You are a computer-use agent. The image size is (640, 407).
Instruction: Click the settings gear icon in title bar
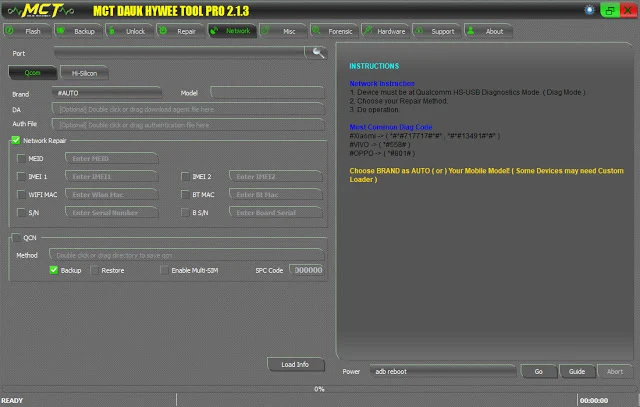point(589,10)
